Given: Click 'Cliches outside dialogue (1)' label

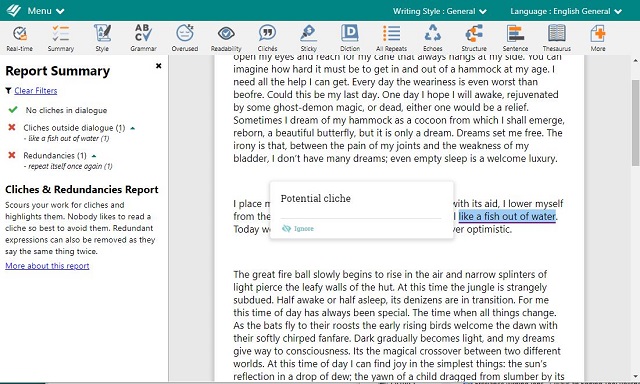Looking at the screenshot, I should click(74, 128).
